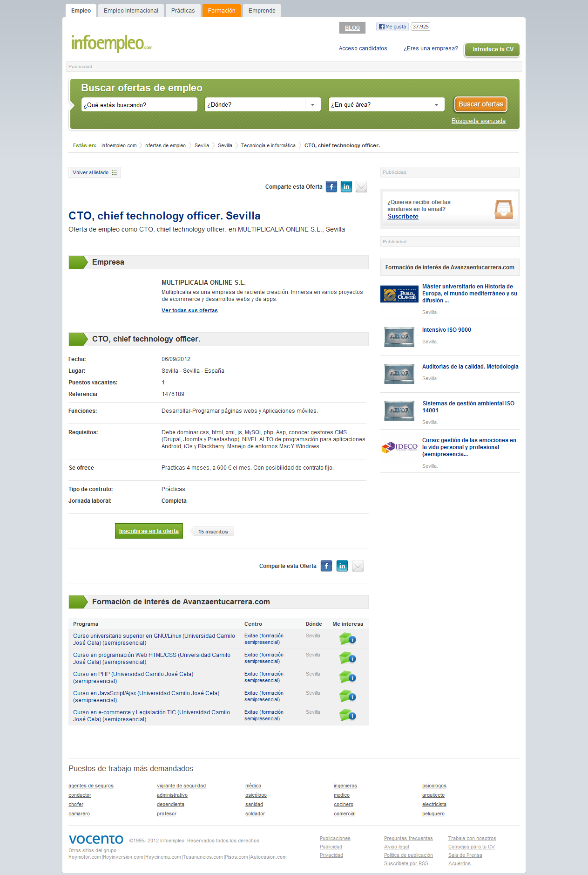The width and height of the screenshot is (588, 875).
Task: Click the interest icon for GNU/Linux course
Action: (348, 639)
